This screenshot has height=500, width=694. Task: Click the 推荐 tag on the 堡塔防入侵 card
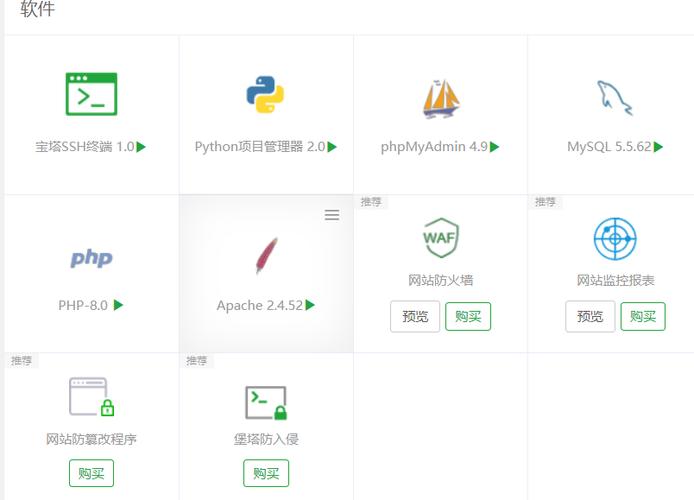tap(197, 360)
